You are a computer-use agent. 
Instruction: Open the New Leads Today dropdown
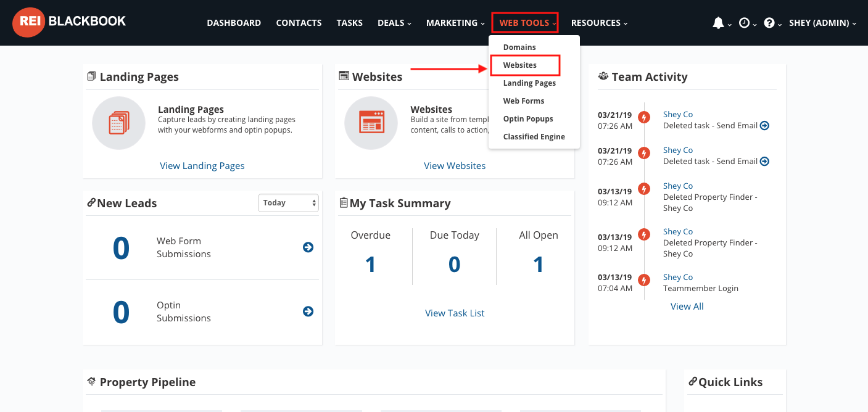[288, 202]
